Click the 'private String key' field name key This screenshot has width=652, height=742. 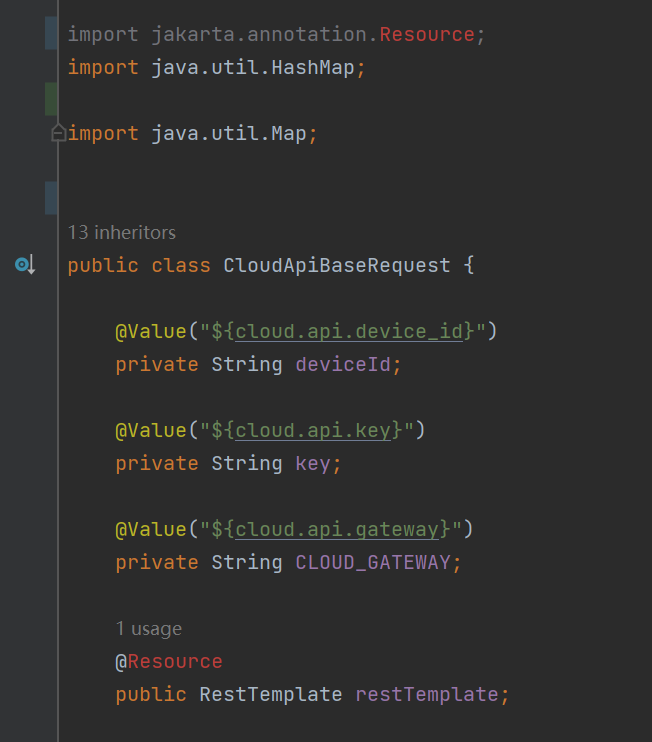click(x=313, y=464)
